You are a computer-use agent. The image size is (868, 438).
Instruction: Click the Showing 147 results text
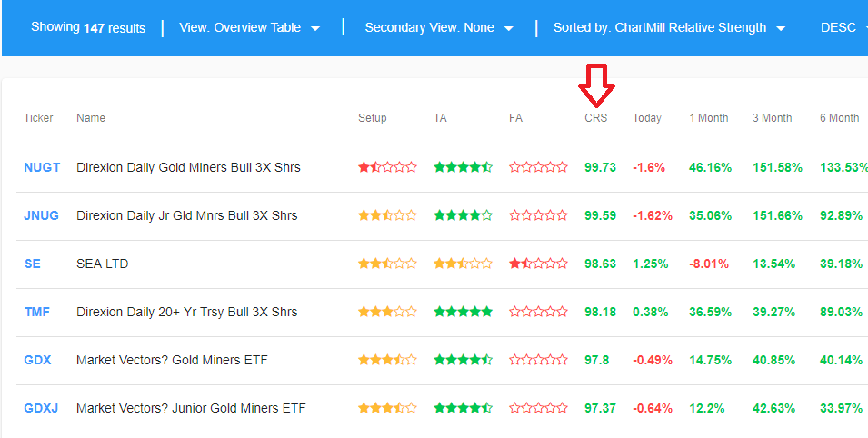[88, 27]
